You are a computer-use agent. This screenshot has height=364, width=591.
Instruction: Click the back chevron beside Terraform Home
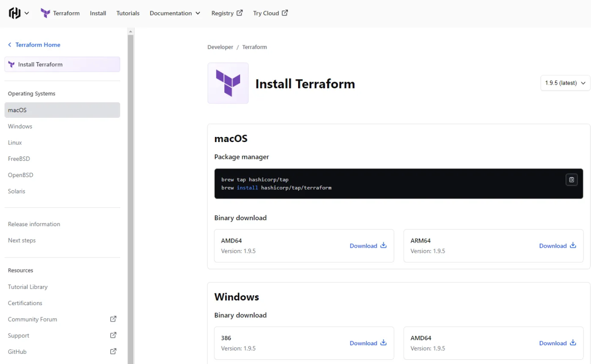tap(10, 45)
